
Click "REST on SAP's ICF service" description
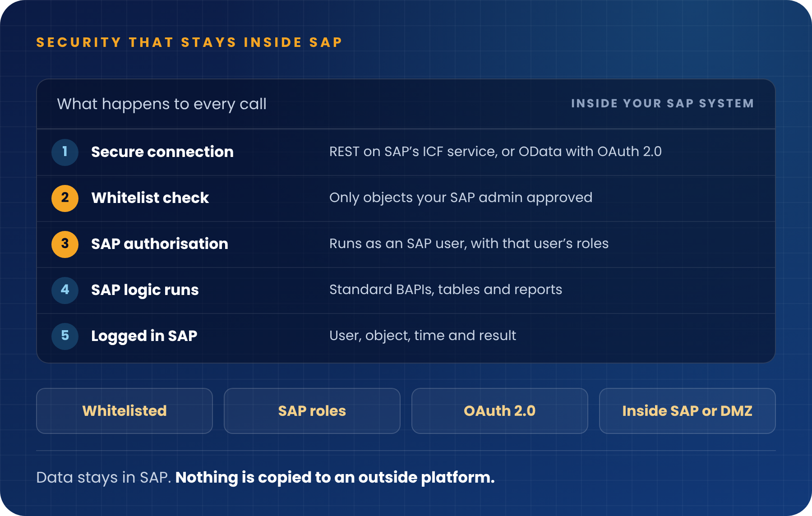click(x=495, y=152)
